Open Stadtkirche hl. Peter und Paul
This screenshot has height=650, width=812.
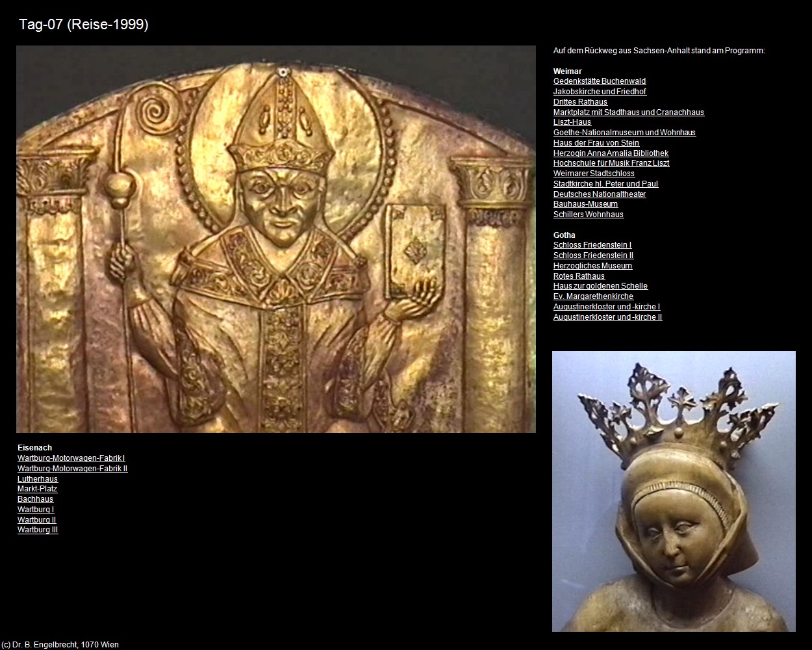coord(605,184)
